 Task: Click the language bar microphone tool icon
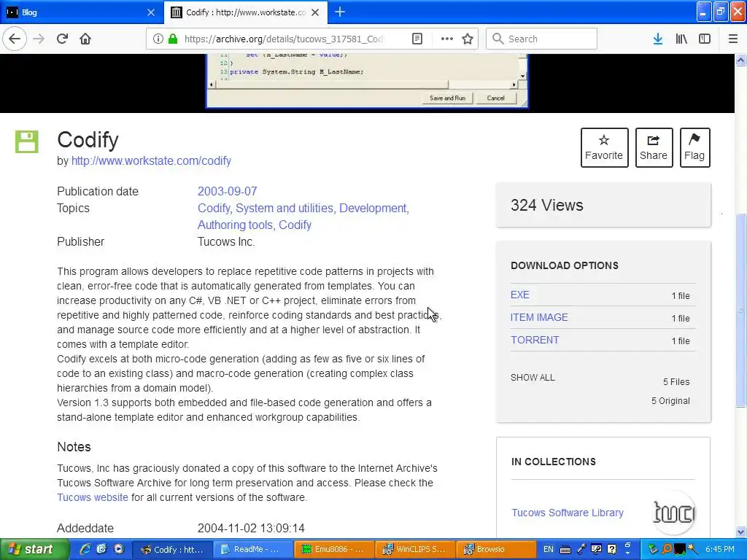(581, 549)
